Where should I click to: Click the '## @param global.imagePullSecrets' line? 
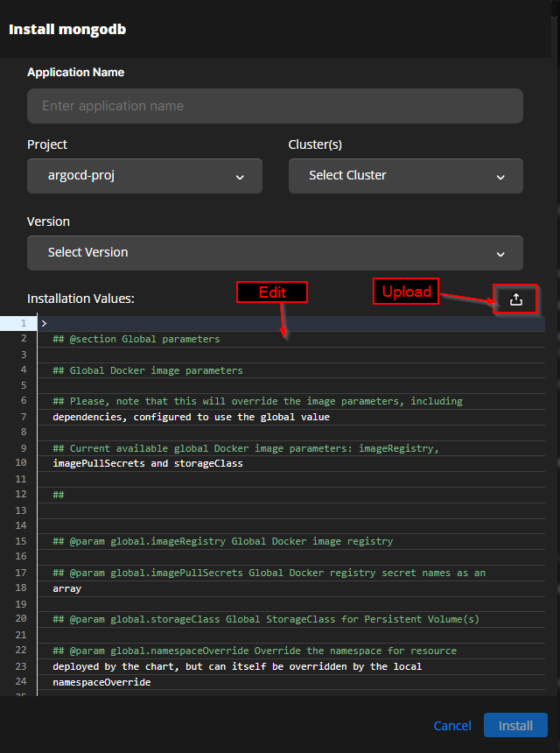269,573
